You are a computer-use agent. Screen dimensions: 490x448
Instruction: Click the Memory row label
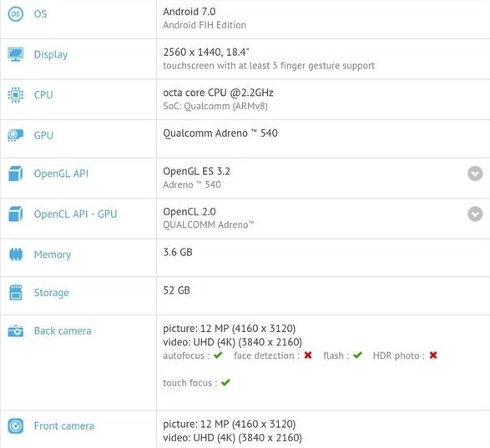(x=53, y=254)
